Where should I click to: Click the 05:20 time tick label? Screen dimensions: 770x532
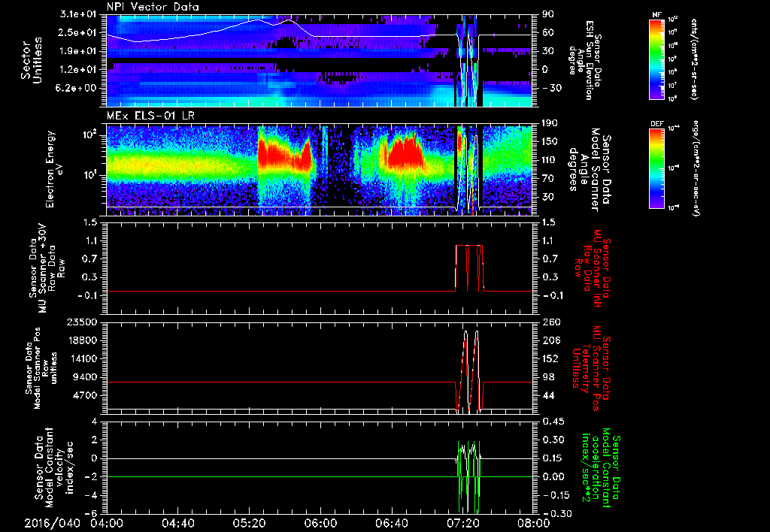click(249, 521)
